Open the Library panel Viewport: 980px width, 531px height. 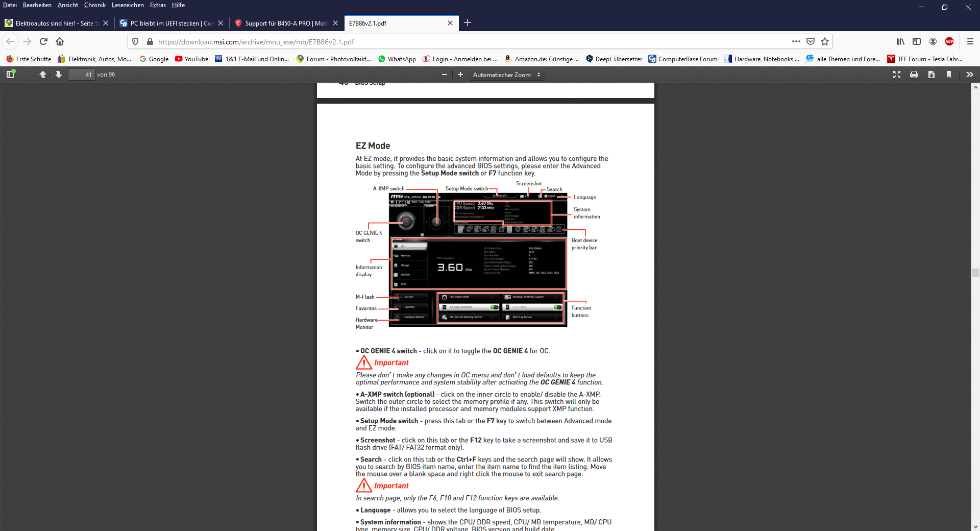[900, 41]
